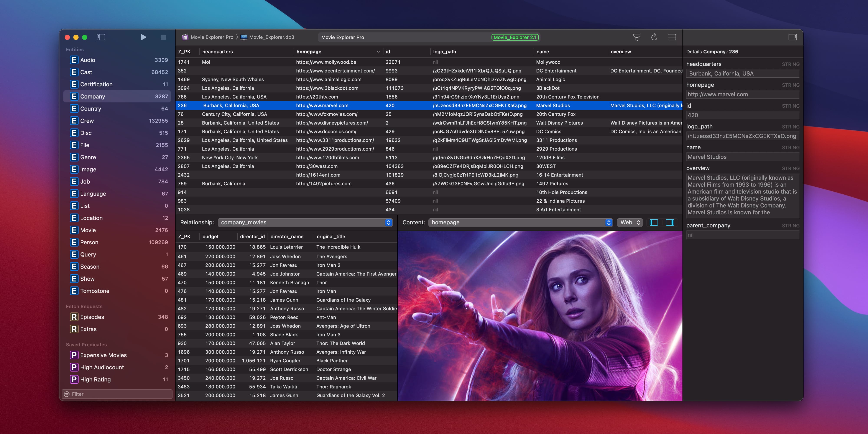The height and width of the screenshot is (434, 868).
Task: Click the overview text area
Action: click(743, 195)
